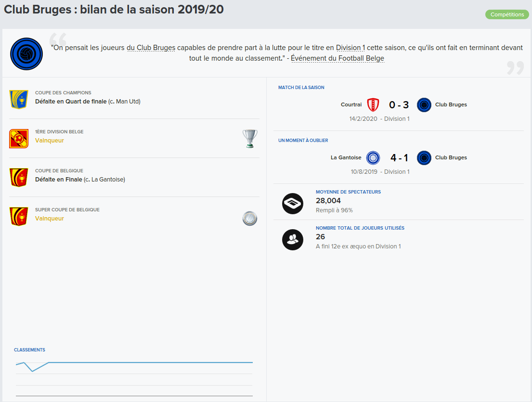Click the Super Coupe de Belgique logo
This screenshot has height=402, width=532.
[x=19, y=217]
